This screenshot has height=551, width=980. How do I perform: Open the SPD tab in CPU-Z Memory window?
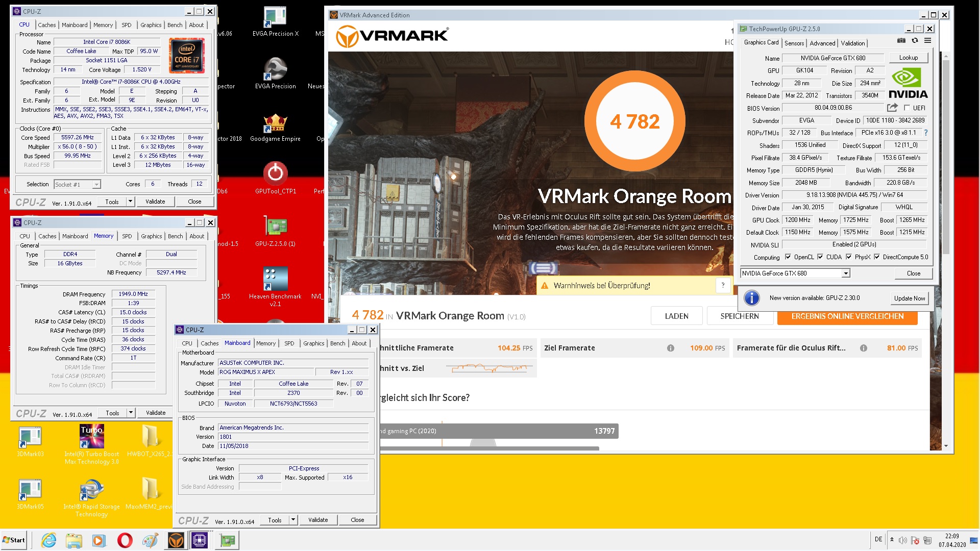point(127,236)
